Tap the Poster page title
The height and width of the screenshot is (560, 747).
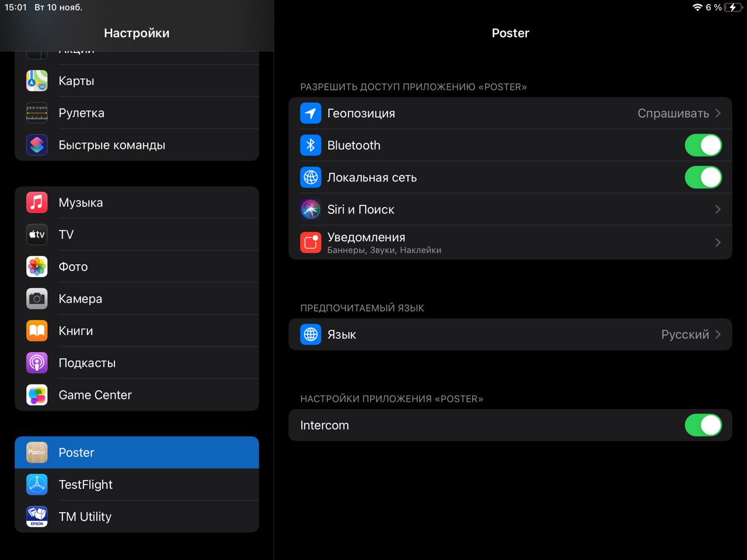[x=510, y=33]
